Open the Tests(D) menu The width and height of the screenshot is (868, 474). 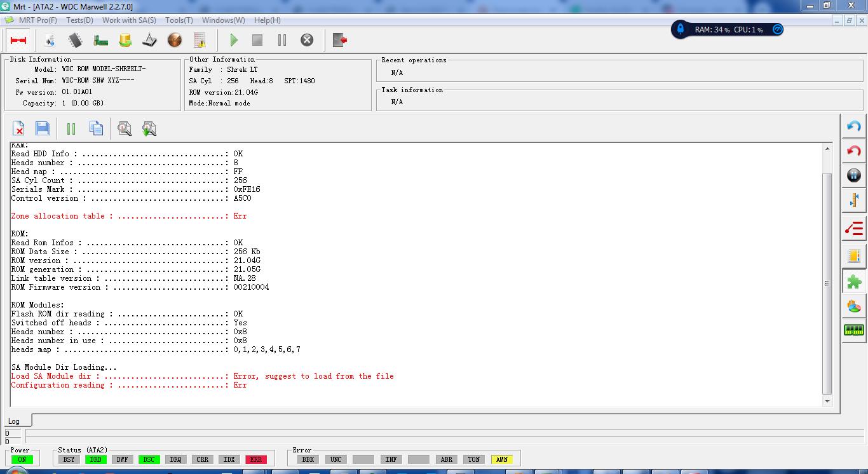(x=79, y=20)
